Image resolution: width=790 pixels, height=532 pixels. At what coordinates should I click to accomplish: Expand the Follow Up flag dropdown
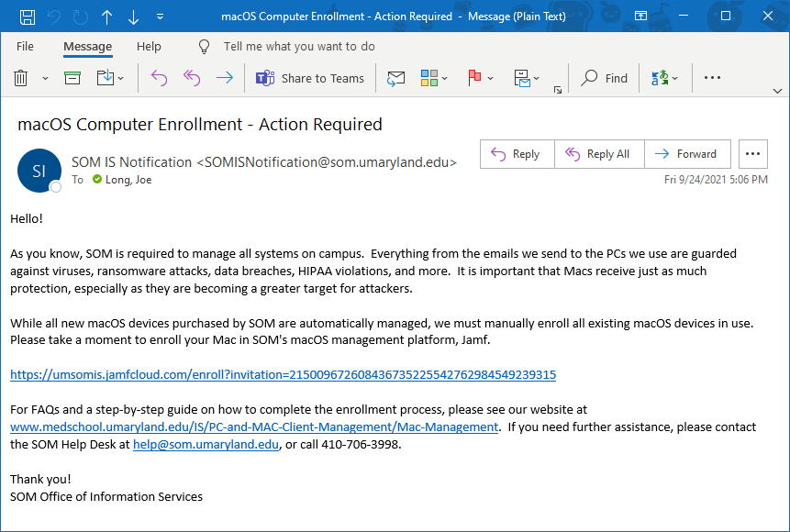[490, 79]
